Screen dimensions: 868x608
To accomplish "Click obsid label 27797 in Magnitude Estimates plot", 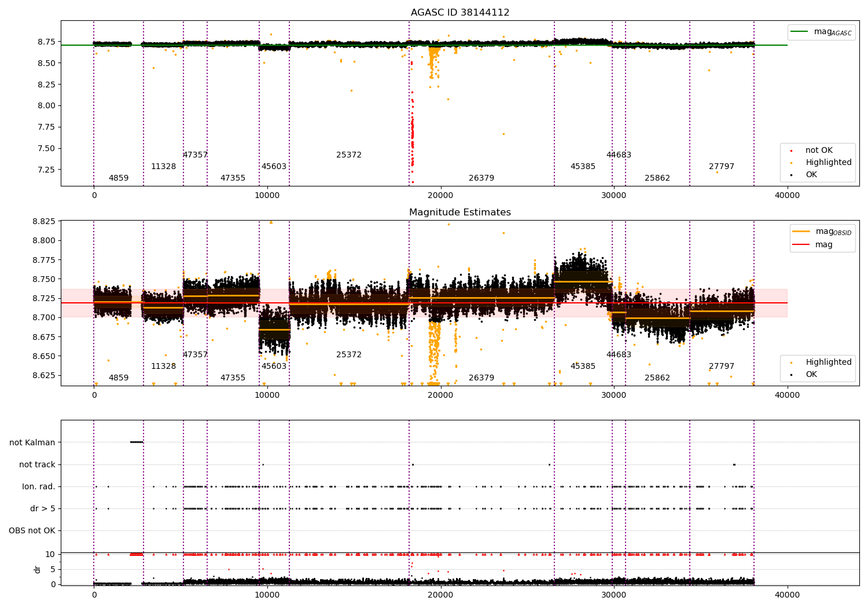I will click(x=722, y=367).
